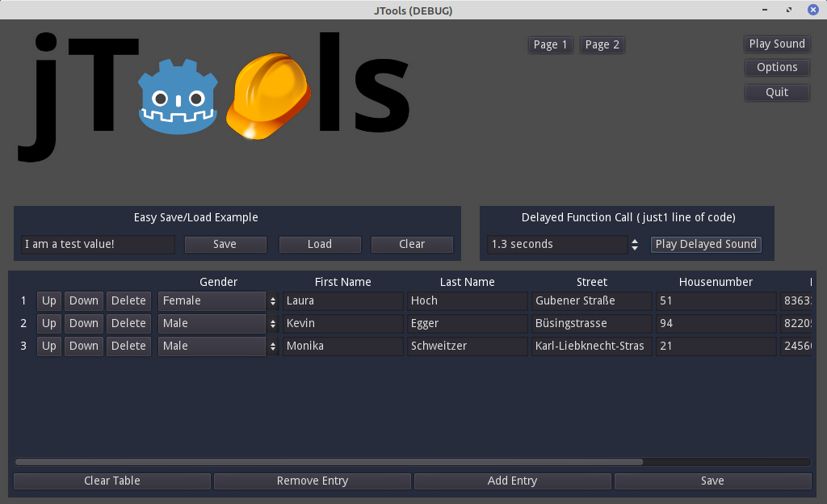Image resolution: width=827 pixels, height=504 pixels.
Task: Open Gender dropdown for Kevin row
Action: [218, 323]
